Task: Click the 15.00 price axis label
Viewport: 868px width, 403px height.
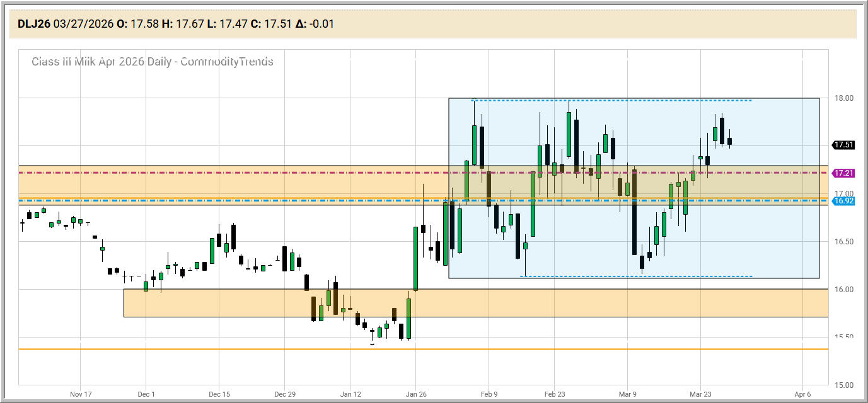Action: [845, 385]
